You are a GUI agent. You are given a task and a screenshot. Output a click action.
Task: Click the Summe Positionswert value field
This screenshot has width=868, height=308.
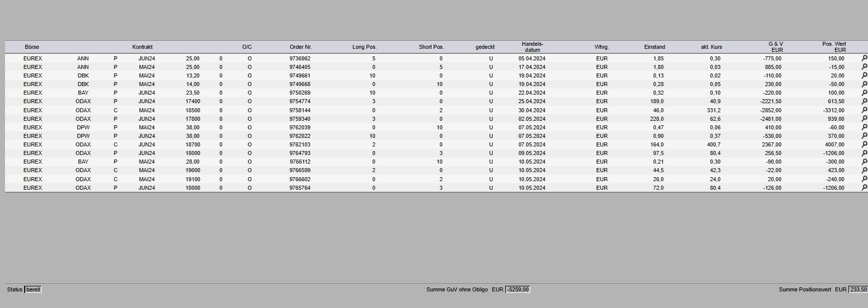tap(858, 289)
